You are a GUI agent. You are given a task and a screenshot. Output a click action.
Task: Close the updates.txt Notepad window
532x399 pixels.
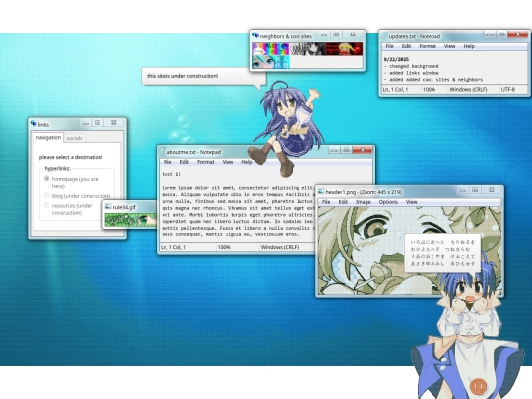point(518,34)
